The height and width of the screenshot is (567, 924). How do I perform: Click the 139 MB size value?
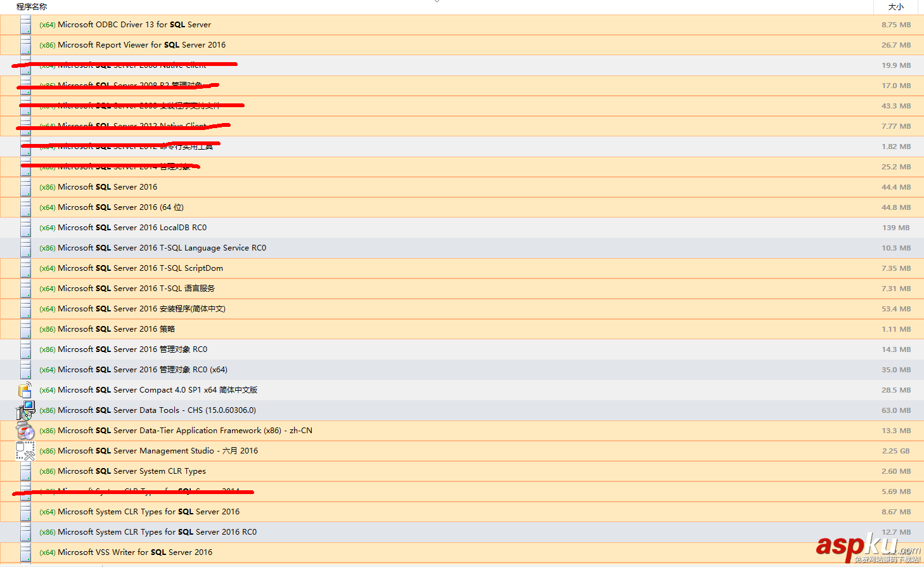(x=896, y=228)
